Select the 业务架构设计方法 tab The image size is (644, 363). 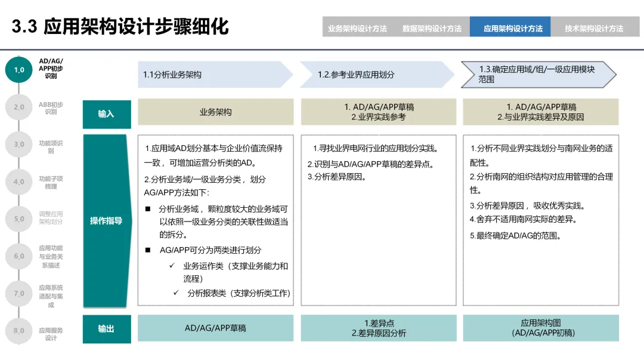(357, 29)
